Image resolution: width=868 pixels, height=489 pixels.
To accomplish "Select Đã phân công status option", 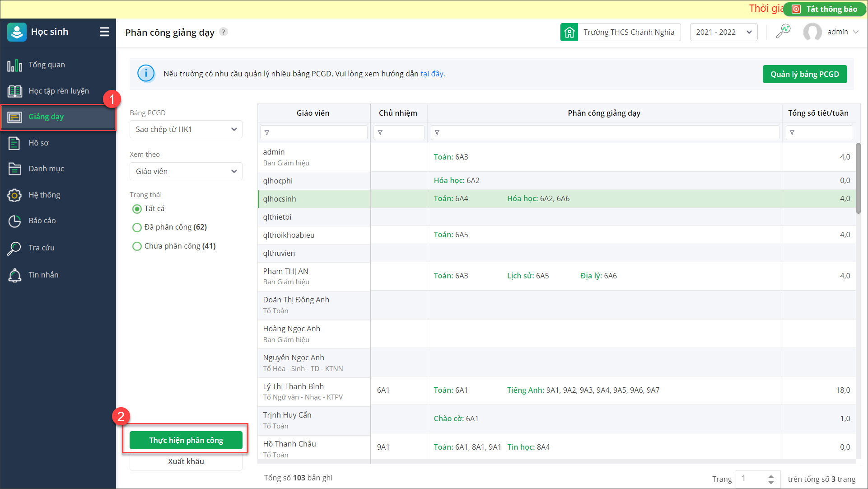I will tap(137, 227).
